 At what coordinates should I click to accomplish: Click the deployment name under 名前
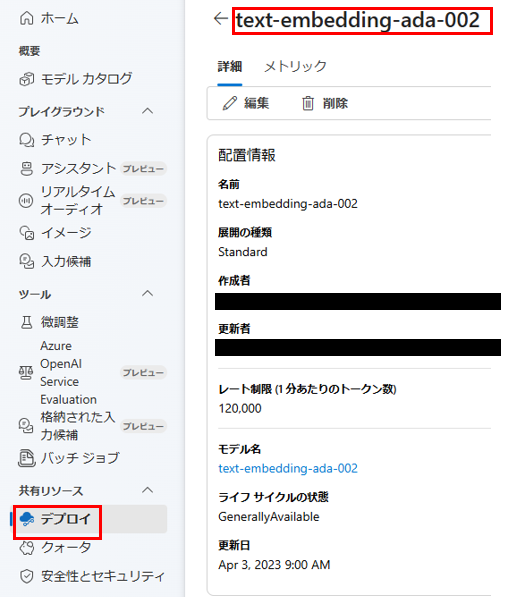click(288, 204)
